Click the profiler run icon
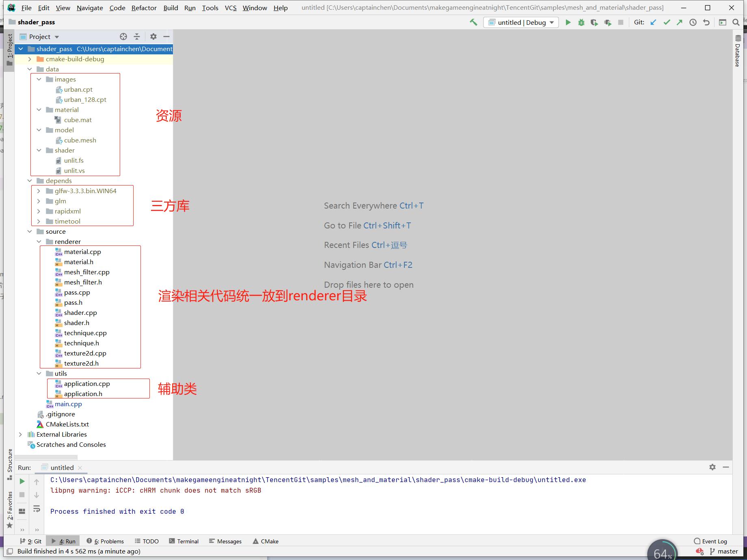747x560 pixels. 608,22
